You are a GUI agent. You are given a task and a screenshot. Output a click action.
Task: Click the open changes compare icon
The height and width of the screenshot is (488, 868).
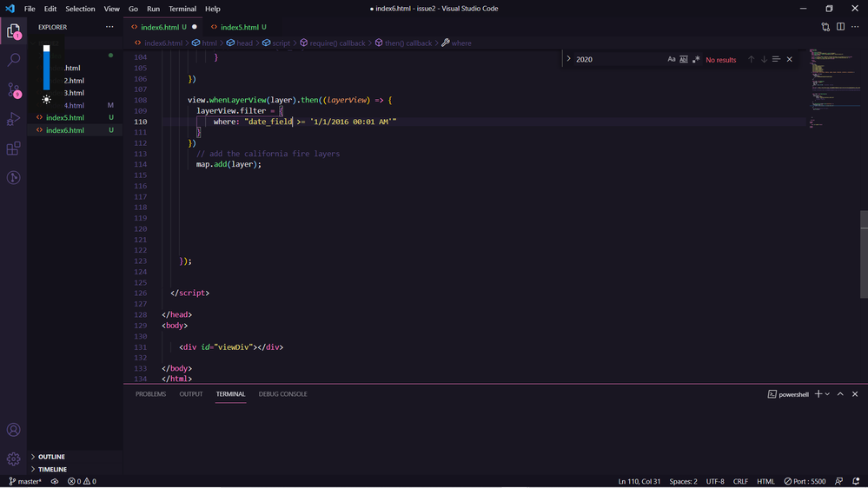[x=825, y=27]
